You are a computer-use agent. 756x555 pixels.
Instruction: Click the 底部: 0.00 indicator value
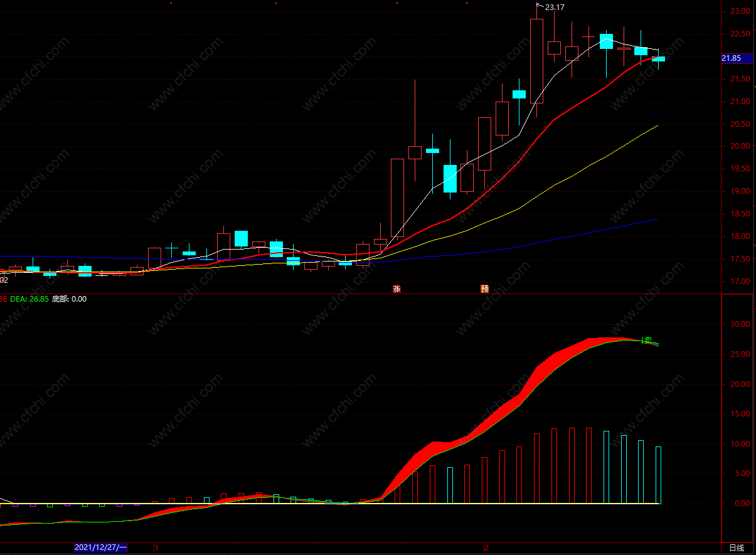point(69,299)
